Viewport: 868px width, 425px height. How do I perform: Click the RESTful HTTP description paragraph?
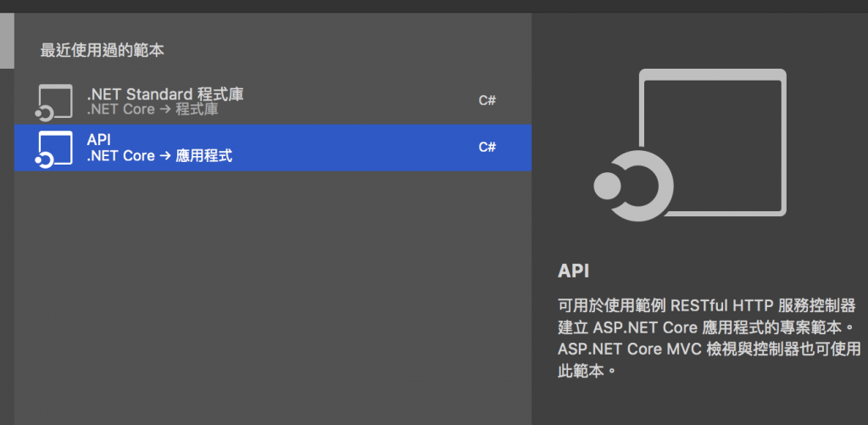pos(709,338)
